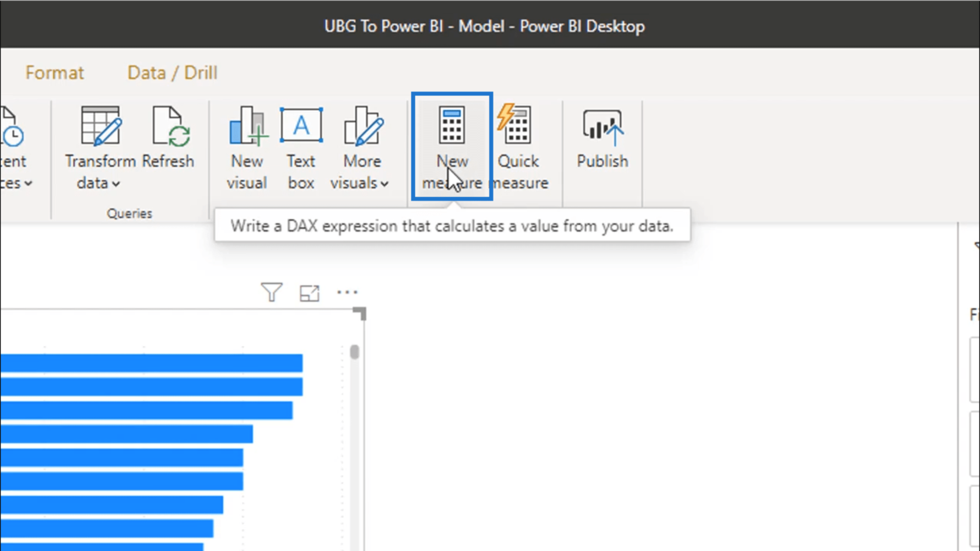Image resolution: width=980 pixels, height=551 pixels.
Task: Create a New measure
Action: (452, 146)
